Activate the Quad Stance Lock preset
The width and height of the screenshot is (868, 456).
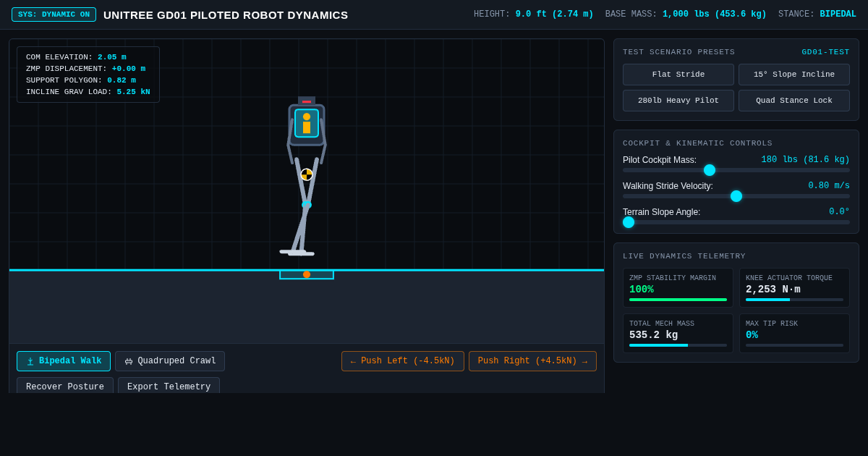click(x=794, y=101)
